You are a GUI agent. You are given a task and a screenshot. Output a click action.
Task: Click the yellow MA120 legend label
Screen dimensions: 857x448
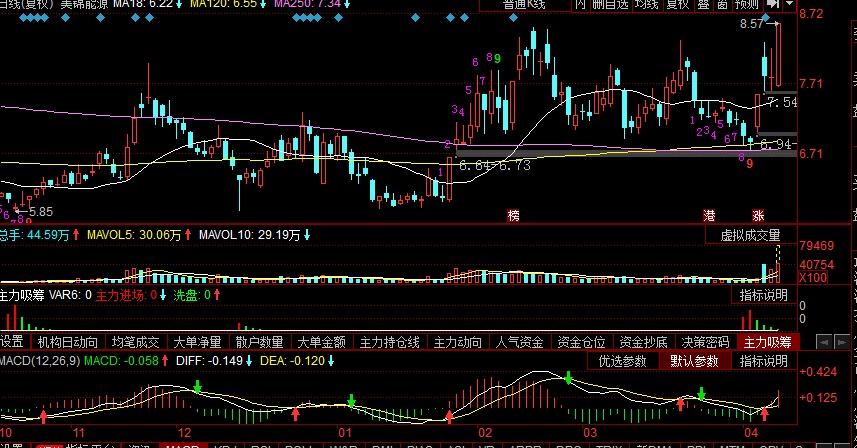[226, 5]
